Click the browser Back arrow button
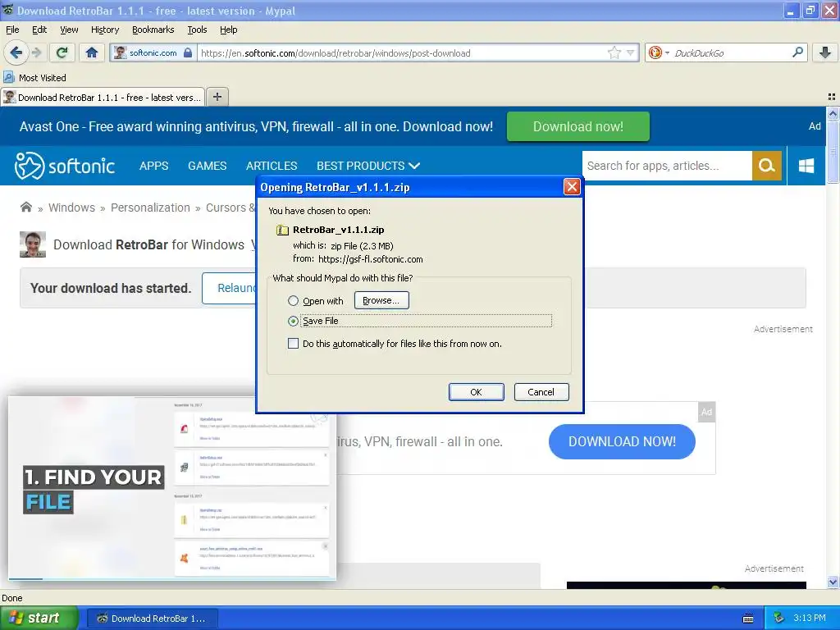The width and height of the screenshot is (840, 630). click(16, 52)
